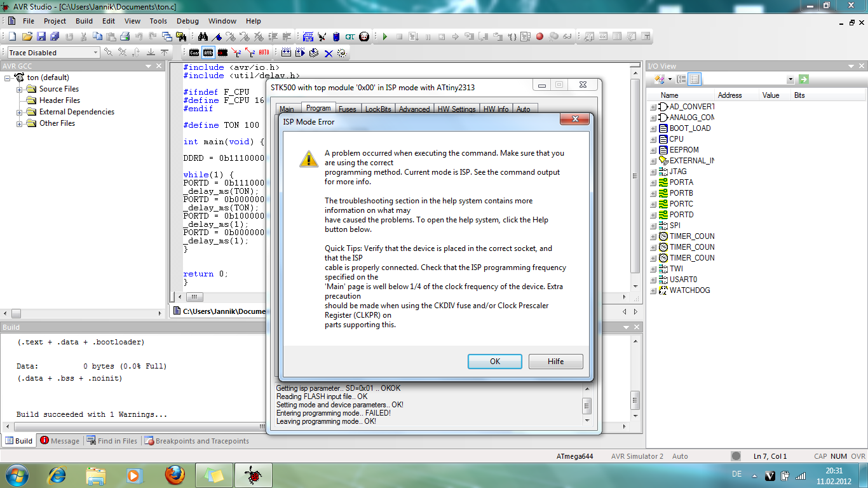This screenshot has height=488, width=868.
Task: Click the New File toolbar icon
Action: (x=12, y=36)
